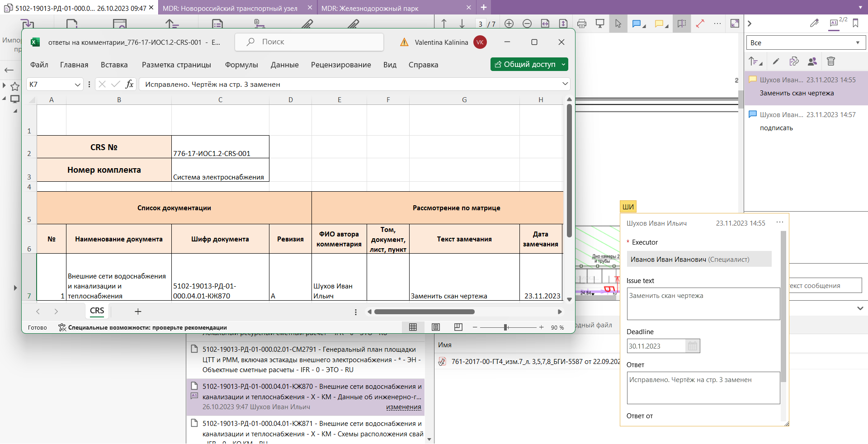
Task: Open the Главная ribbon tab
Action: point(74,65)
